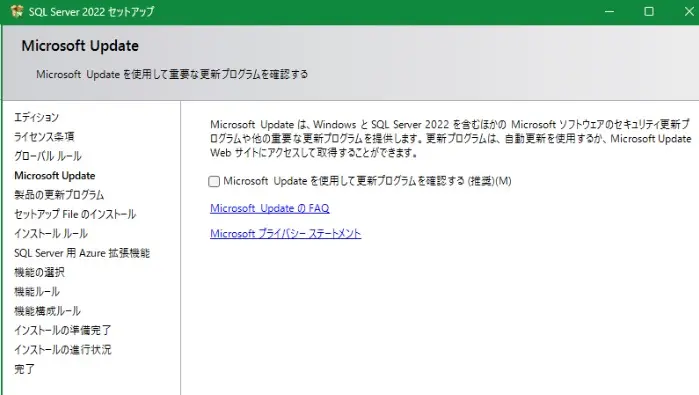This screenshot has height=395, width=699.
Task: Select インストール ルール step
Action: 51,233
